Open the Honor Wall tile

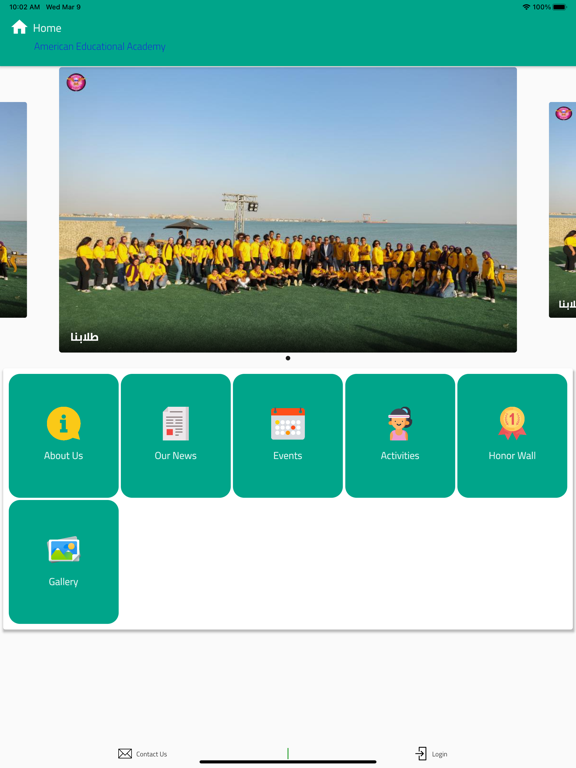[512, 436]
